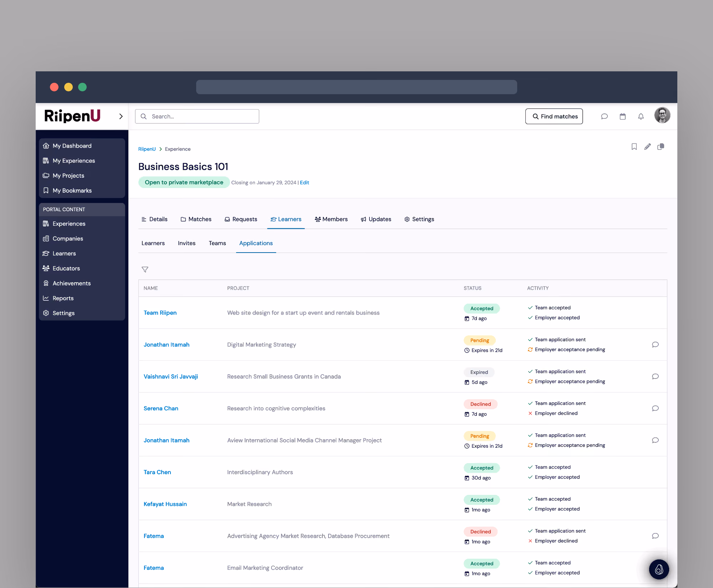Click the RiipenU breadcrumb link
713x588 pixels.
point(147,149)
